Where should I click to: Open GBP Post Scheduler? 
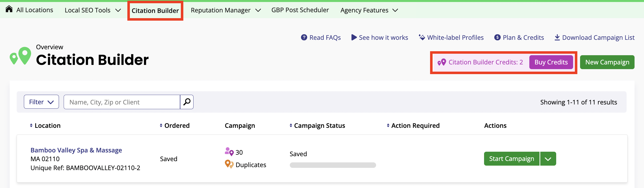(300, 10)
